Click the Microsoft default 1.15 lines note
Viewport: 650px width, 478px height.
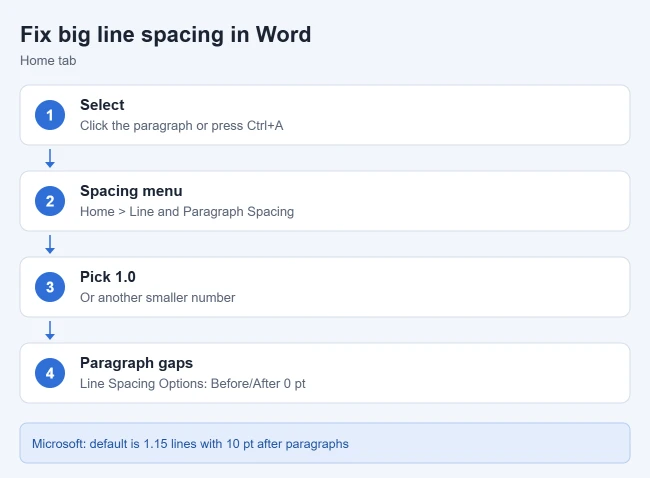coord(325,443)
